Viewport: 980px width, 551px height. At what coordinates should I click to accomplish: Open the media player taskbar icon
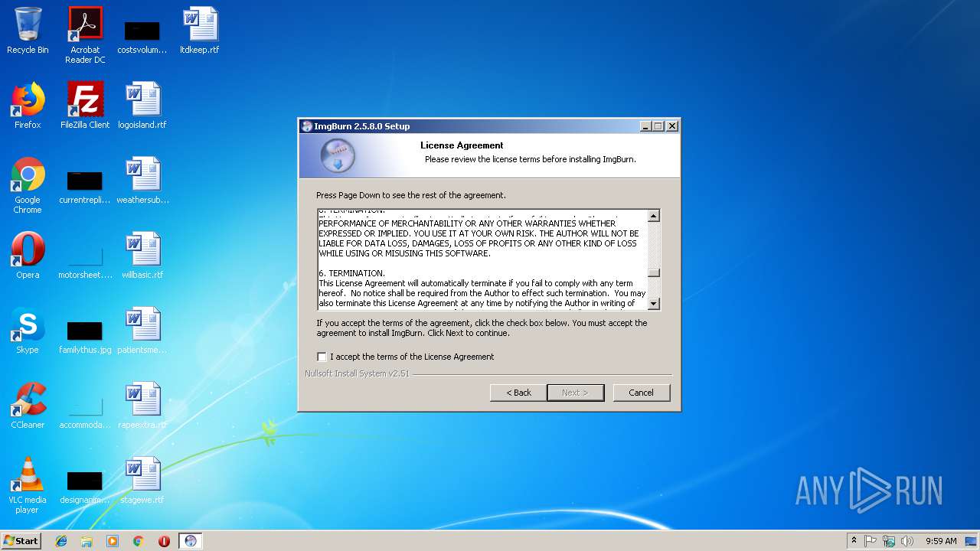(x=113, y=541)
